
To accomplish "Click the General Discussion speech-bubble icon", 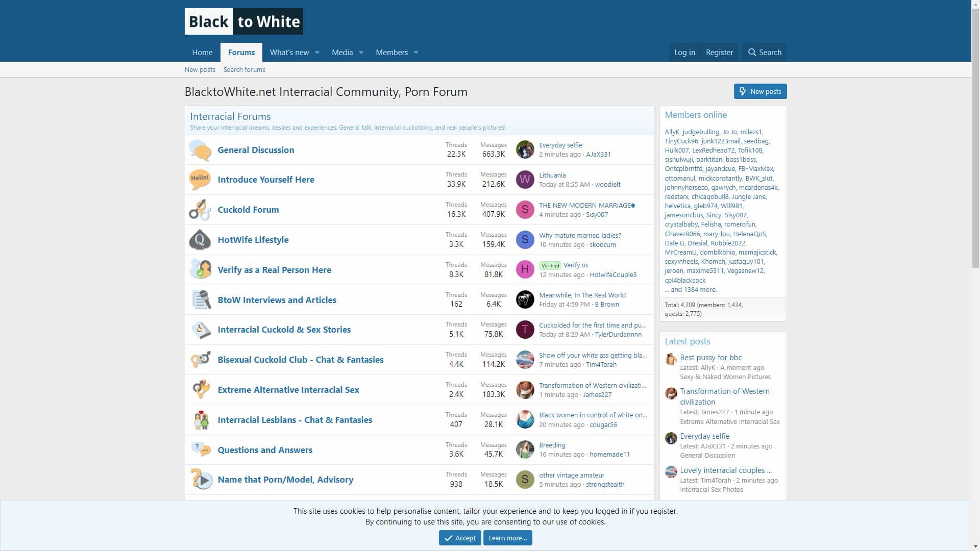I will (x=200, y=149).
